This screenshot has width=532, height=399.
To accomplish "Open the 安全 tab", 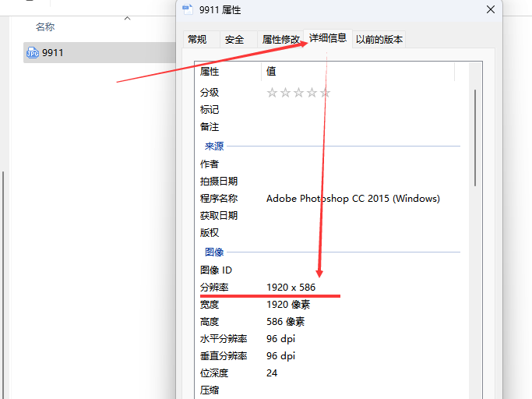I will [234, 40].
